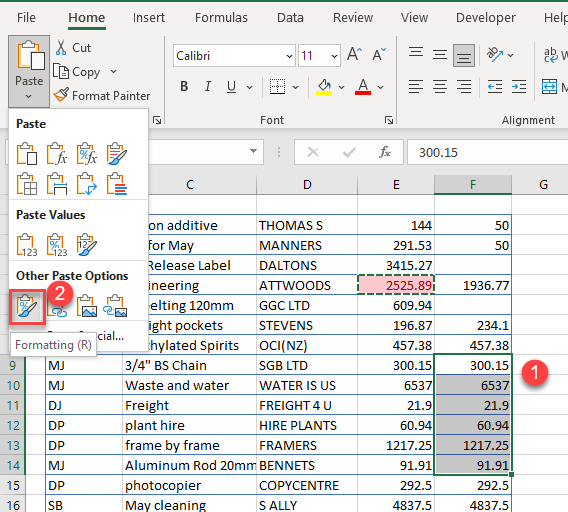Image resolution: width=568 pixels, height=512 pixels.
Task: Switch to the Formulas tab
Action: 221,17
